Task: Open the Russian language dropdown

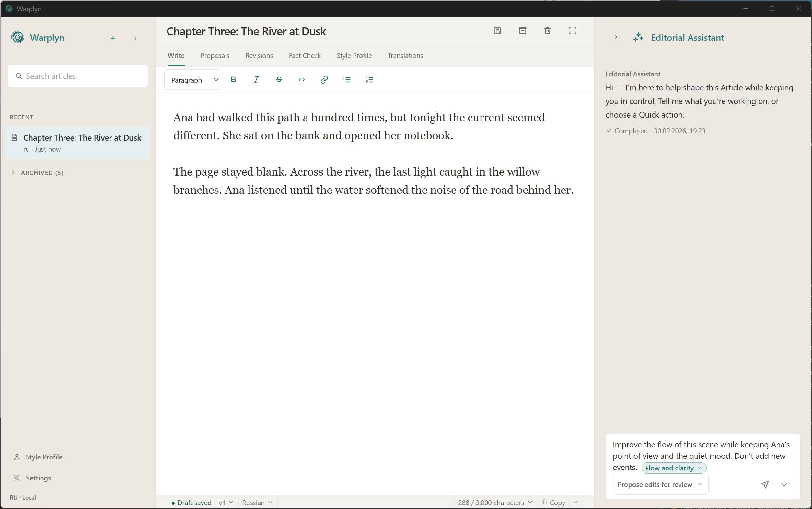Action: click(258, 502)
